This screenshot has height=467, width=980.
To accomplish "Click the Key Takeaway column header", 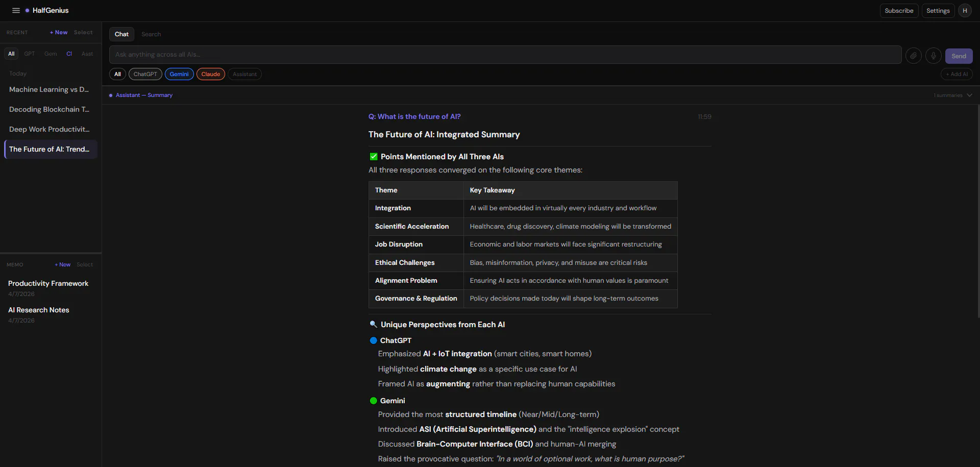I will [x=570, y=190].
